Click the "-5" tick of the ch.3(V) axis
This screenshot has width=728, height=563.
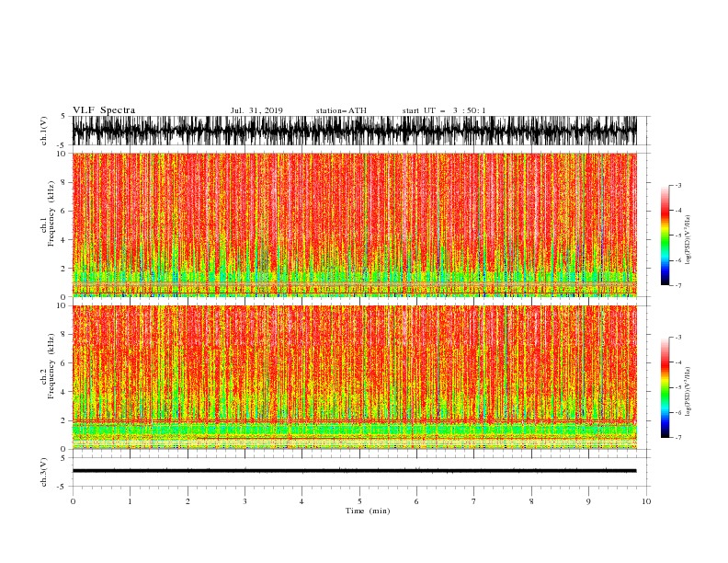click(x=63, y=487)
